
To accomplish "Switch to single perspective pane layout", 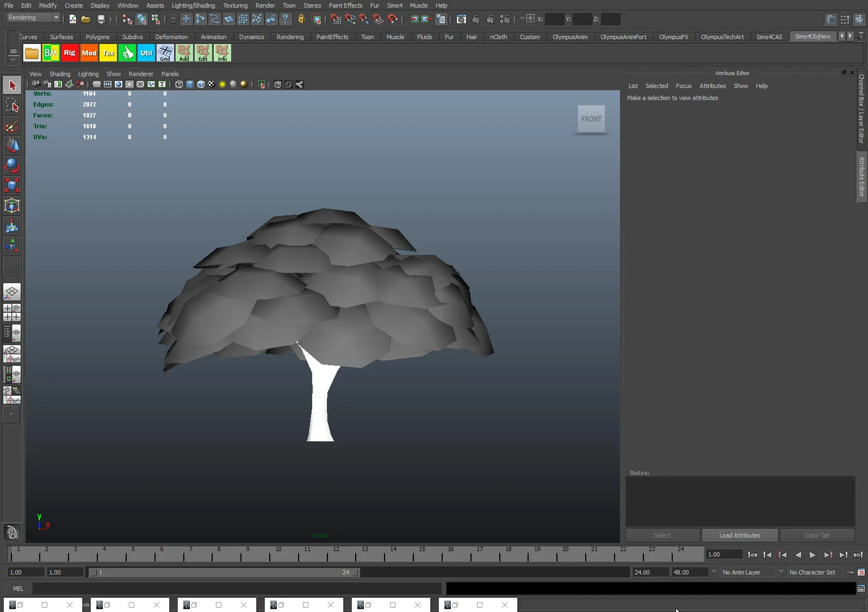I will click(12, 292).
